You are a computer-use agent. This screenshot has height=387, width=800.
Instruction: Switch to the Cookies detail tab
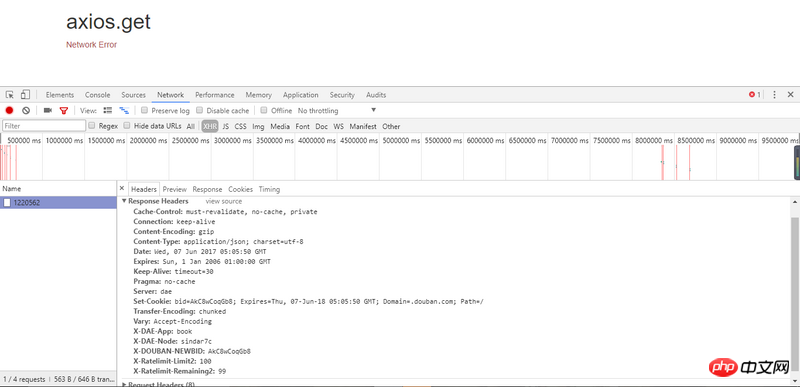pos(240,189)
